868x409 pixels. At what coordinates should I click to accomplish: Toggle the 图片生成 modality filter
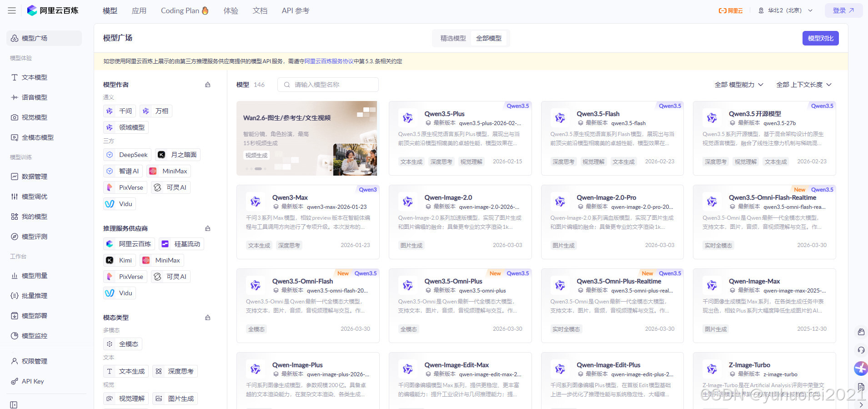pos(175,399)
